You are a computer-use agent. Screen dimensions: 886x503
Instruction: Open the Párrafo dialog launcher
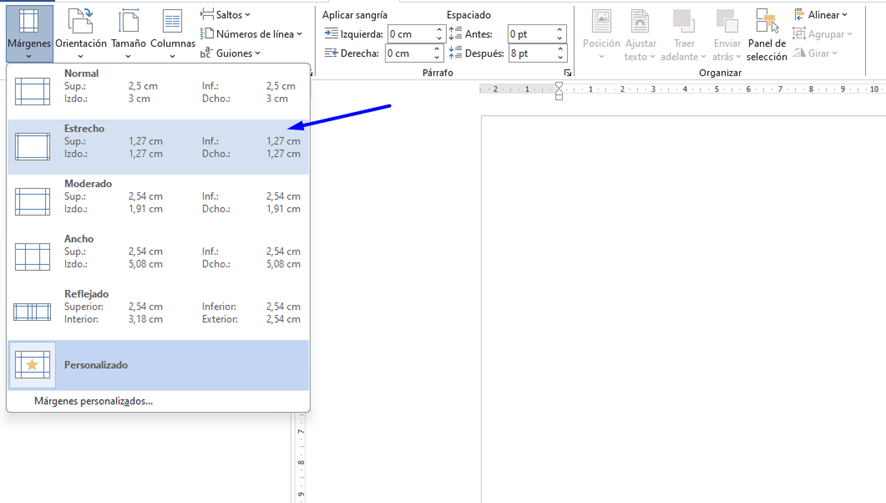(567, 73)
